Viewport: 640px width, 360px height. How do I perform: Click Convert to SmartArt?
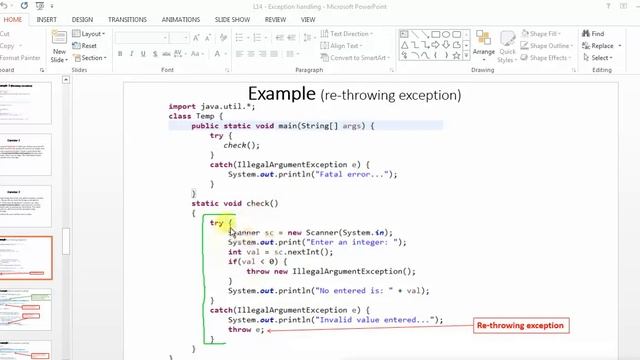pyautogui.click(x=355, y=58)
